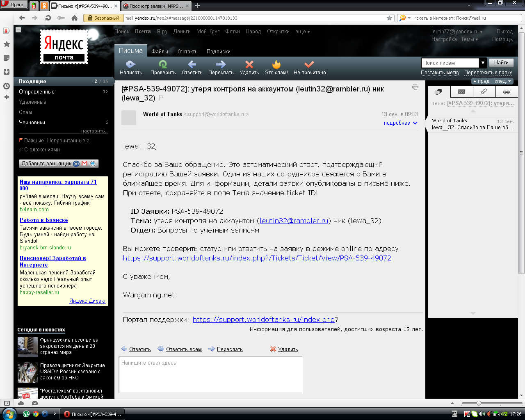This screenshot has height=420, width=525.
Task: Open the Контакты tab
Action: click(x=187, y=52)
